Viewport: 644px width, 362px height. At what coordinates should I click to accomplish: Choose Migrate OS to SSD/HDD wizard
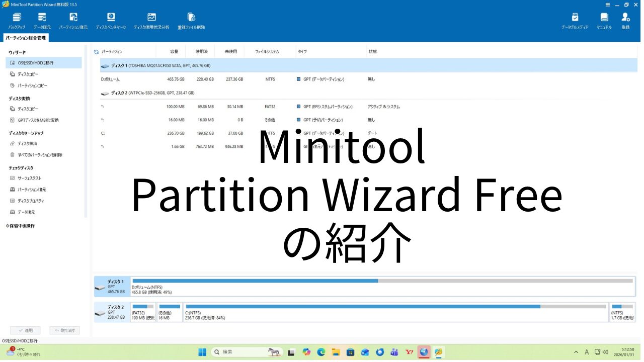[x=35, y=63]
